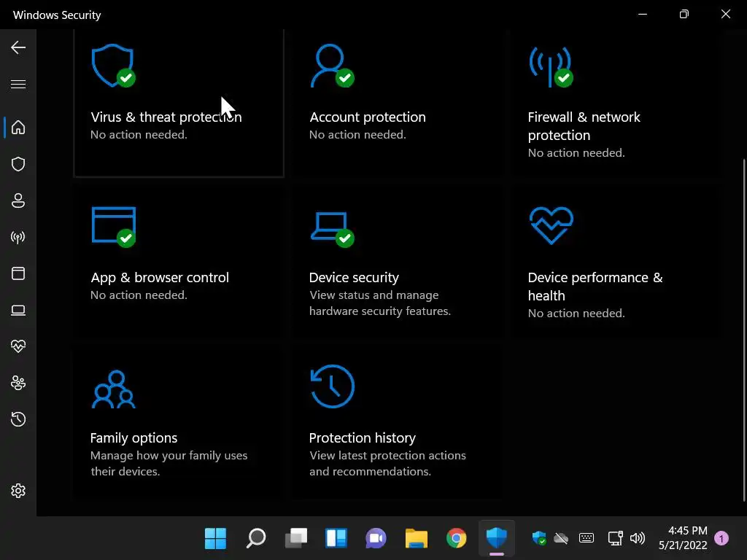Open the hamburger navigation menu
The width and height of the screenshot is (747, 560).
[18, 85]
